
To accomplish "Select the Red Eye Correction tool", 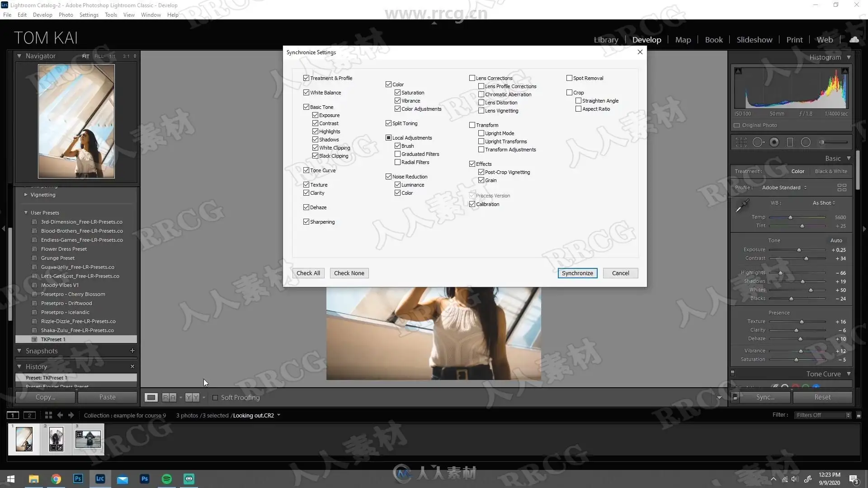I will 774,142.
